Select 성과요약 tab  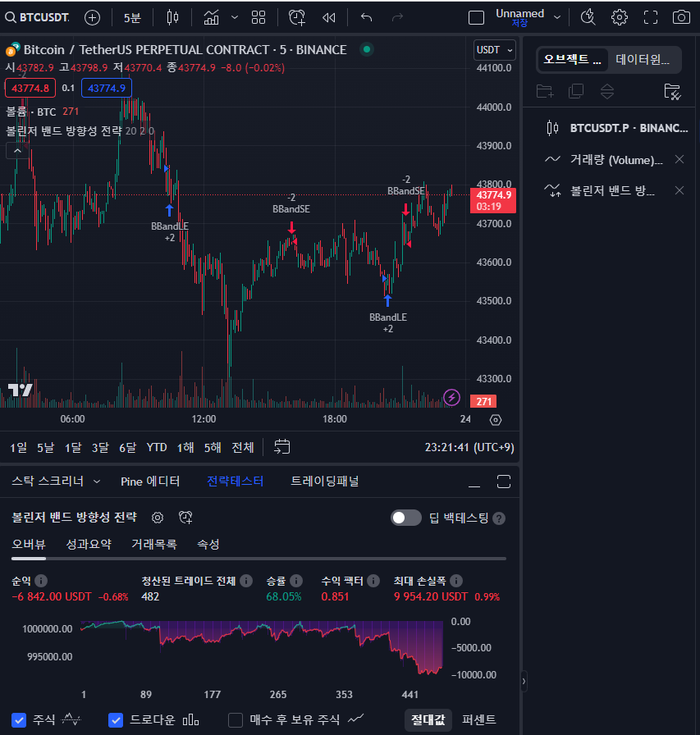tap(89, 545)
